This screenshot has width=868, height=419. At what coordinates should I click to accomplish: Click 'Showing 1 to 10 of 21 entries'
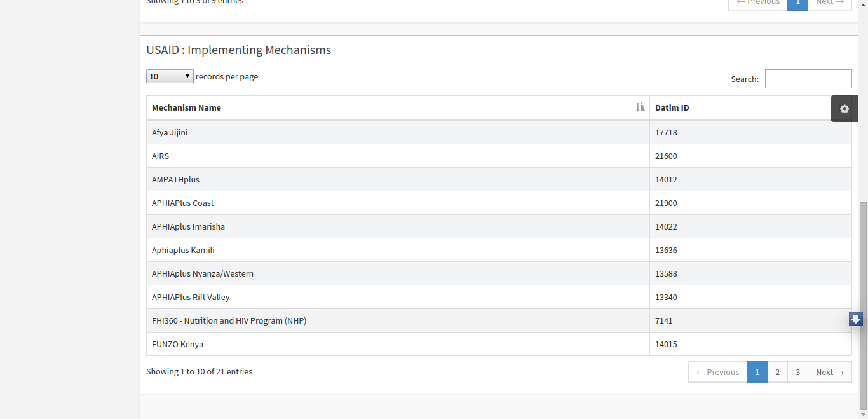[199, 371]
